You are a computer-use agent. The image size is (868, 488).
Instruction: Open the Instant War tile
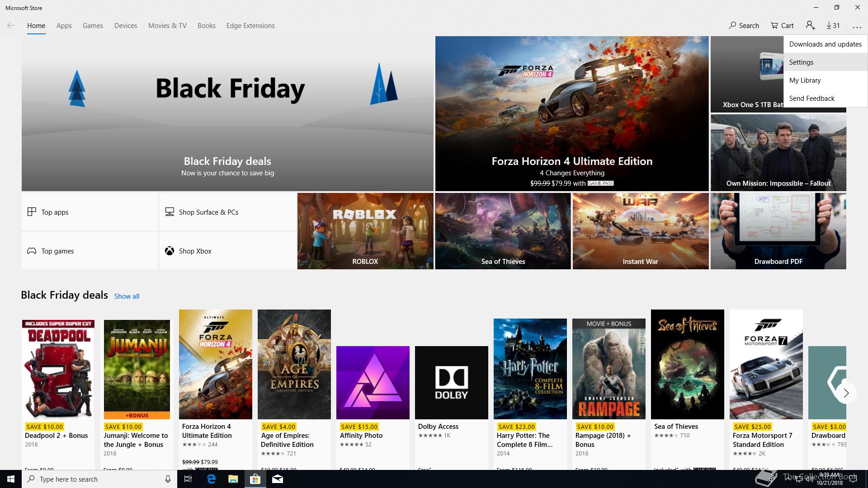[x=641, y=231]
